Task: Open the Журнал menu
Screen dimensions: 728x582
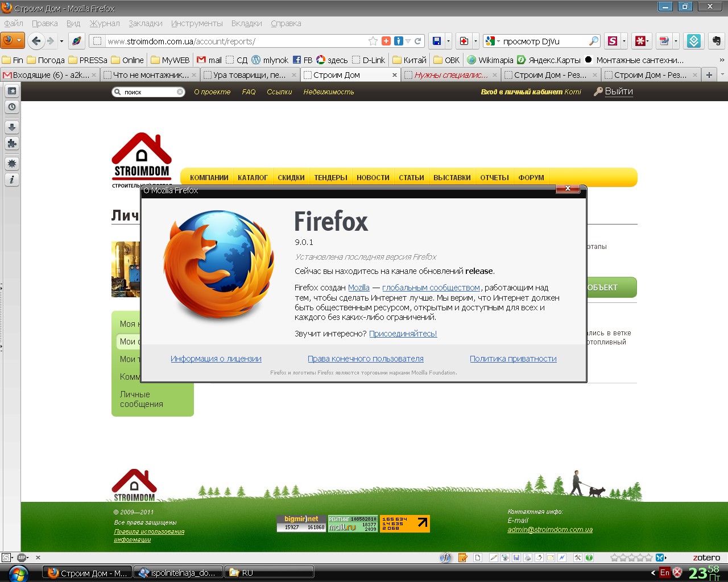Action: click(x=105, y=23)
